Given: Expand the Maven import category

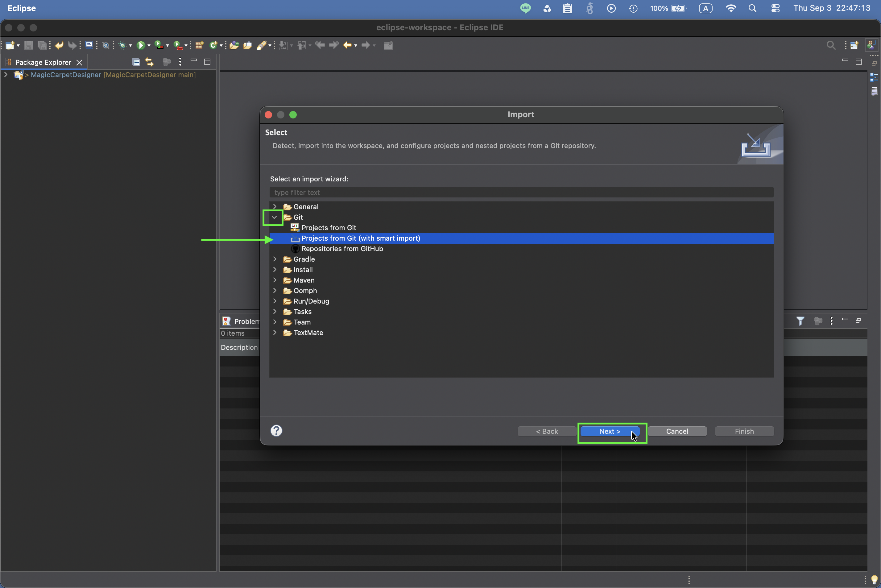Looking at the screenshot, I should click(275, 280).
